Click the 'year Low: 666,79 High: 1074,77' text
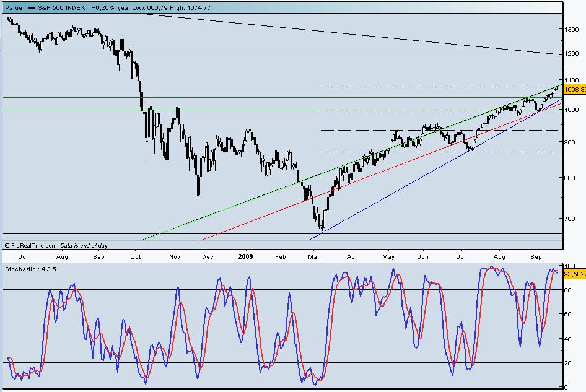 [x=164, y=7]
